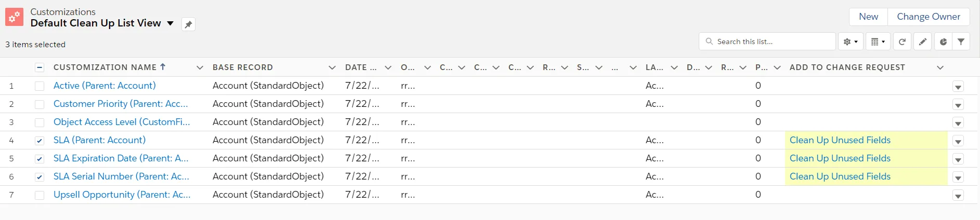Open Date column actions chevron
The width and height of the screenshot is (980, 220).
[x=388, y=67]
